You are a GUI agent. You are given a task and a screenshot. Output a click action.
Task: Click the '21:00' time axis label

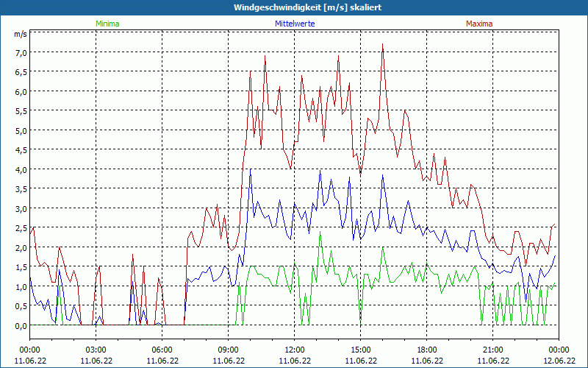pyautogui.click(x=492, y=350)
